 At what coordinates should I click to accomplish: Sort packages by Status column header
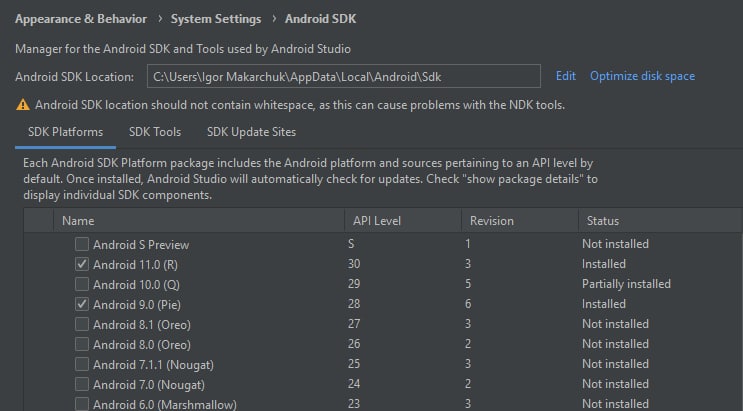[x=602, y=221]
